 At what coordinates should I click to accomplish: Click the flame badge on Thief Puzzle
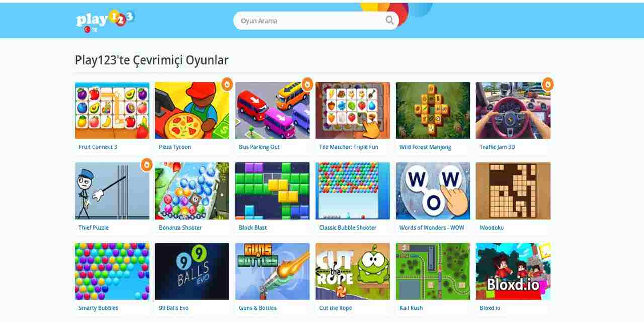point(146,164)
